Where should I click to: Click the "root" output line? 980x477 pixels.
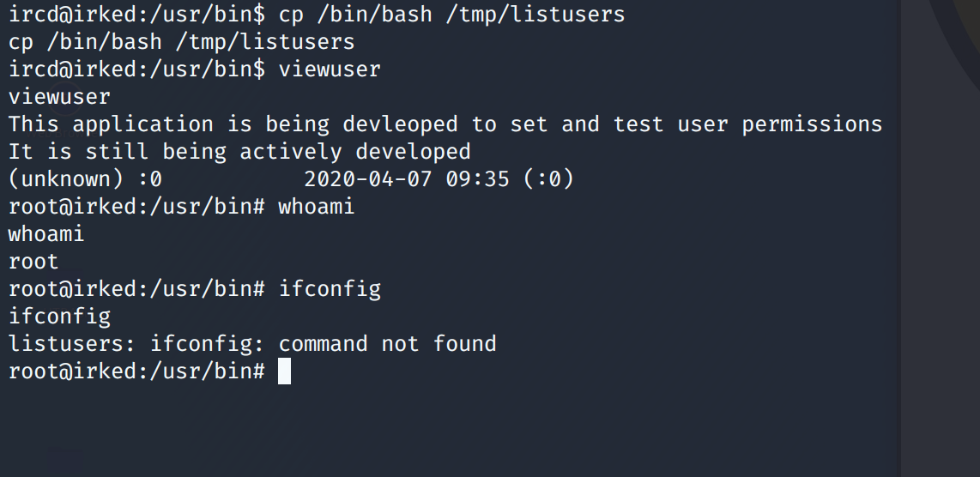33,262
